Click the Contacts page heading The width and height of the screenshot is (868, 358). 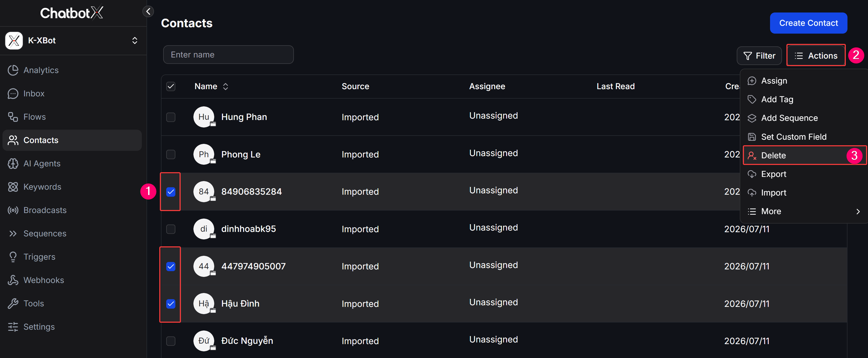[x=187, y=23]
